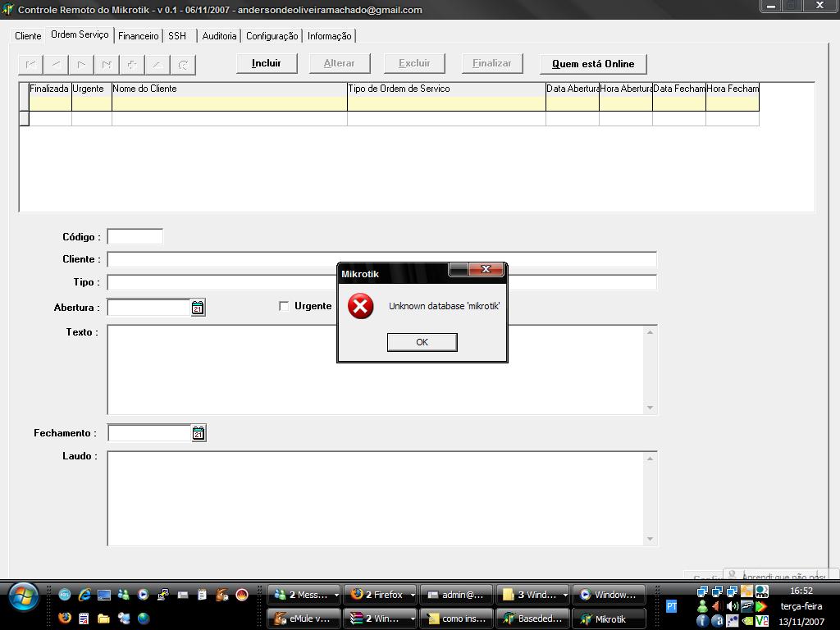Open the Abertura calendar picker
Screen dimensions: 840x630
point(198,308)
